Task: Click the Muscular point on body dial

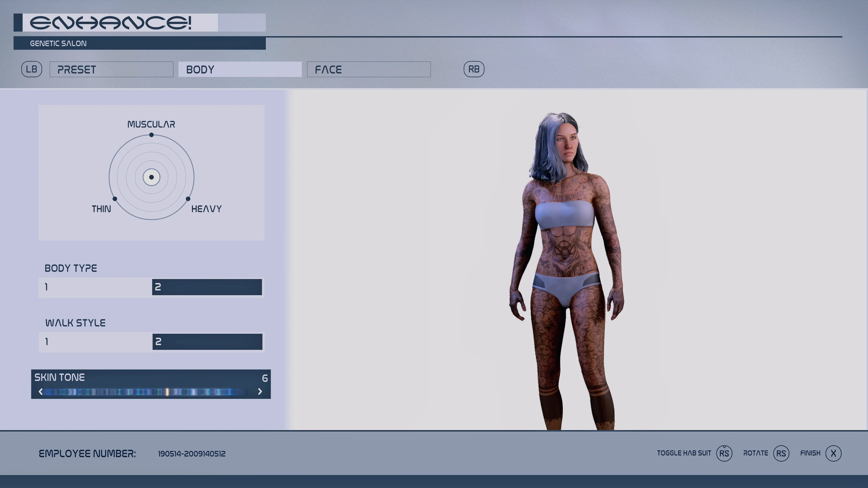Action: [151, 135]
